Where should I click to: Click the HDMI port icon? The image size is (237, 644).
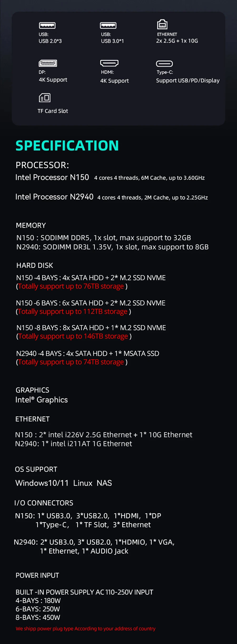point(109,63)
